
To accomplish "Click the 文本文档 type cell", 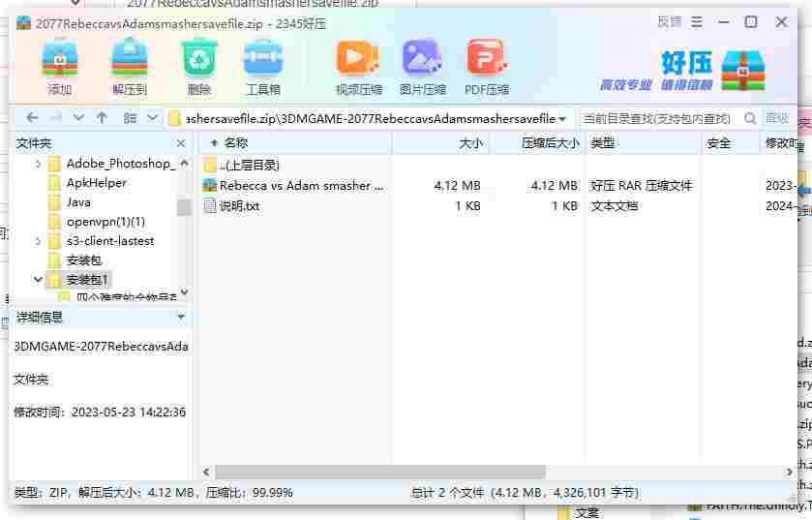I will pyautogui.click(x=615, y=206).
